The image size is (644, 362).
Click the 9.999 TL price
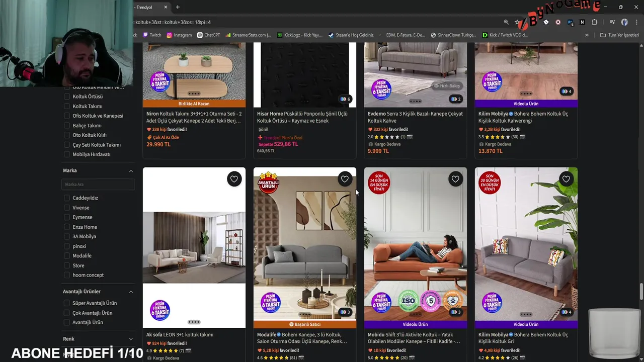click(x=378, y=151)
